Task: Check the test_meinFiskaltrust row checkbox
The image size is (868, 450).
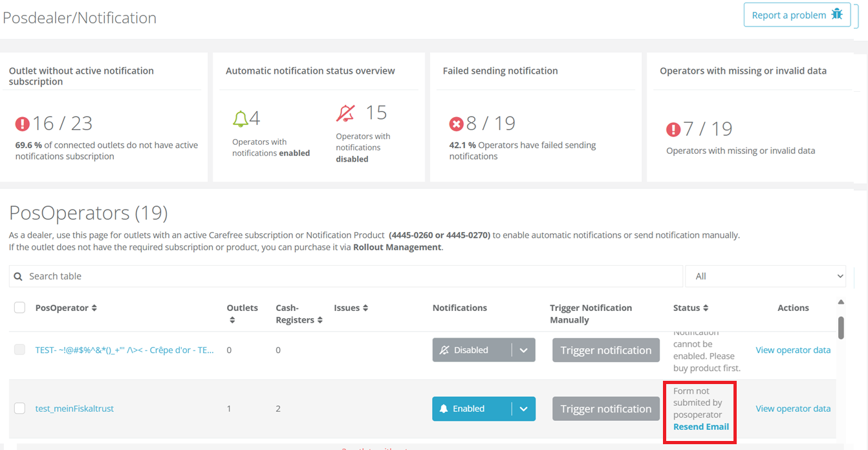Action: 20,409
